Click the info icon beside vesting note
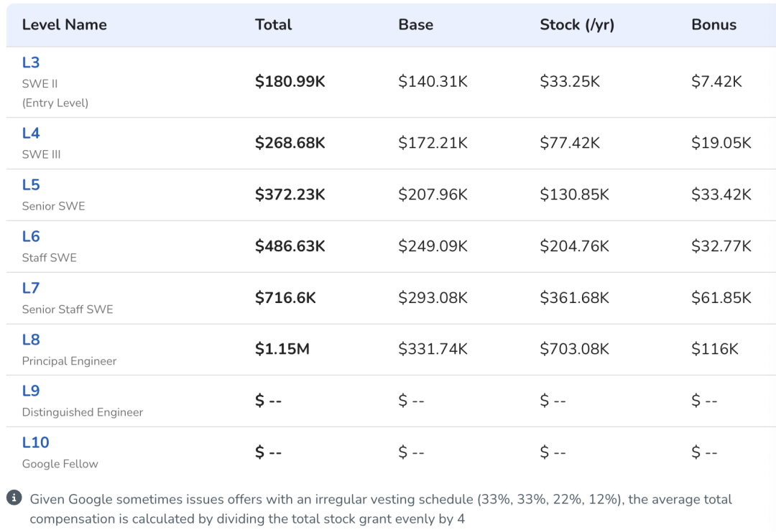The width and height of the screenshot is (776, 532). click(14, 498)
